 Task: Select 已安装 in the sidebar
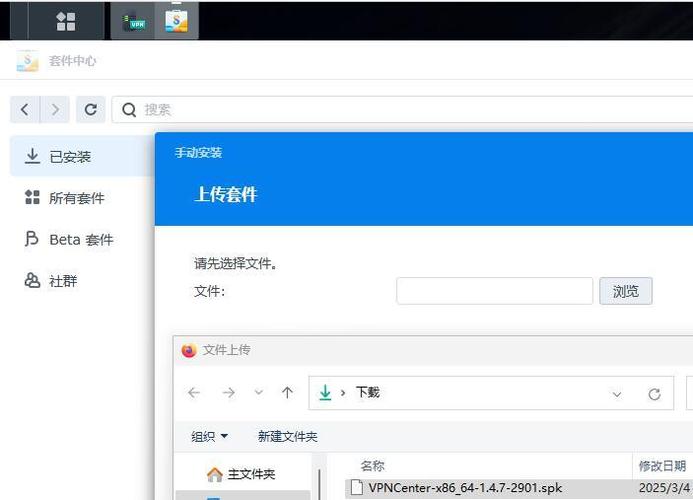[x=70, y=156]
